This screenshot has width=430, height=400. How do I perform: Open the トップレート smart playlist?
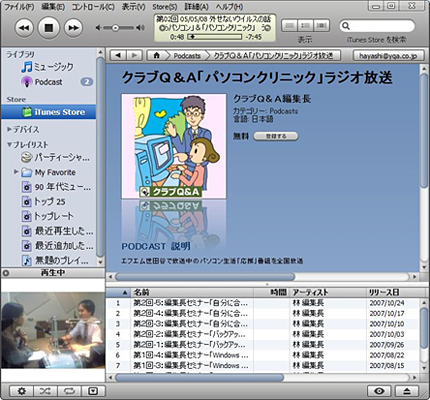pyautogui.click(x=48, y=216)
